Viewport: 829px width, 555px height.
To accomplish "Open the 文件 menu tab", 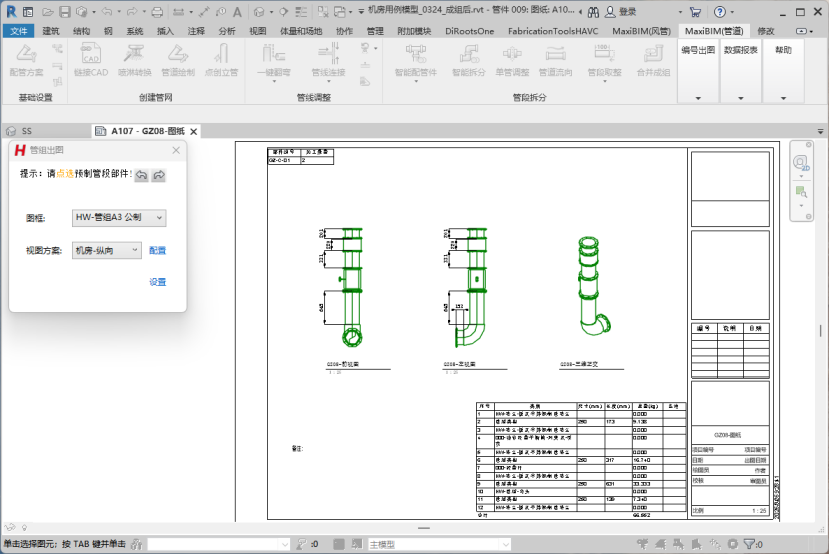I will (19, 31).
